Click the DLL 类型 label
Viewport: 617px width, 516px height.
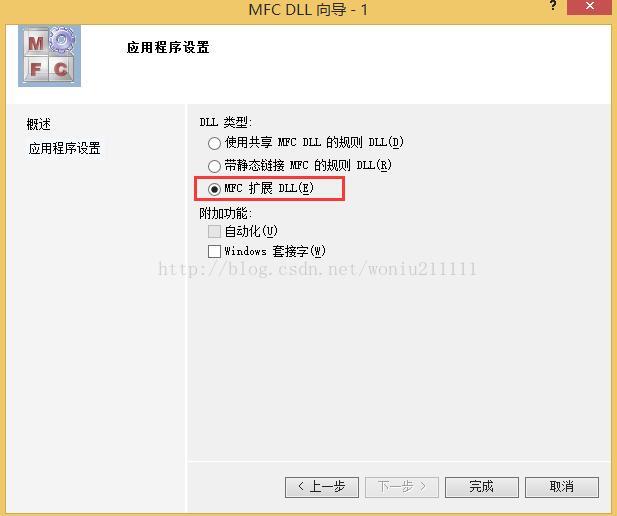(225, 122)
